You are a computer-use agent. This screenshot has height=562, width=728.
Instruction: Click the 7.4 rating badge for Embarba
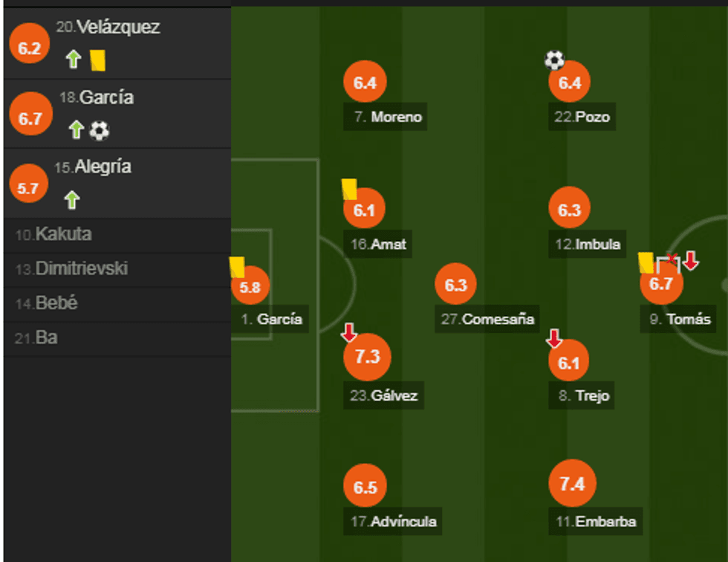point(572,485)
